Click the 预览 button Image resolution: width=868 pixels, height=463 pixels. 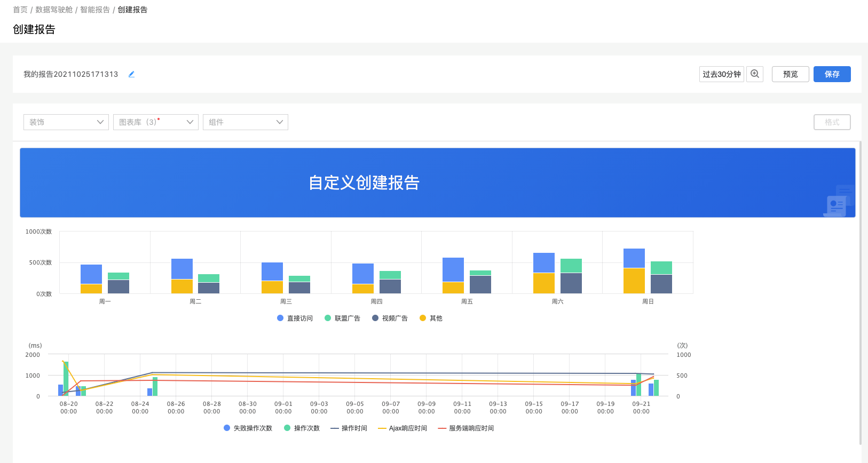coord(791,74)
